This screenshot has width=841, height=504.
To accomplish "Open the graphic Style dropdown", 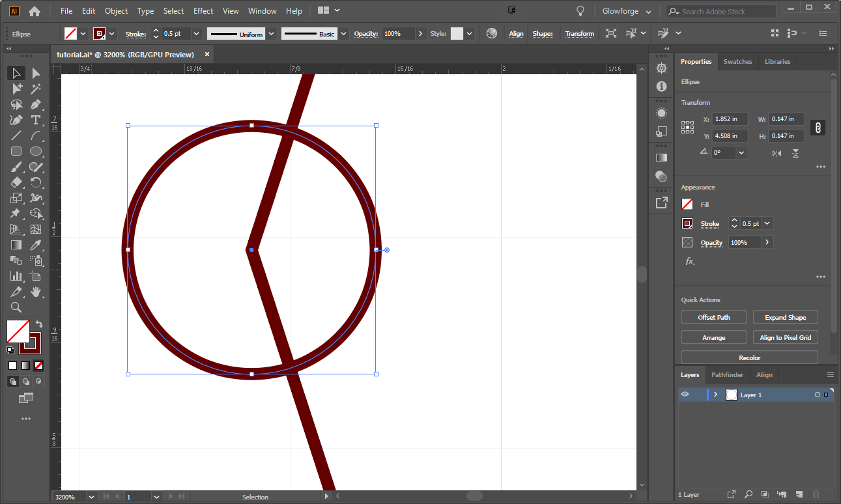I will pos(470,33).
